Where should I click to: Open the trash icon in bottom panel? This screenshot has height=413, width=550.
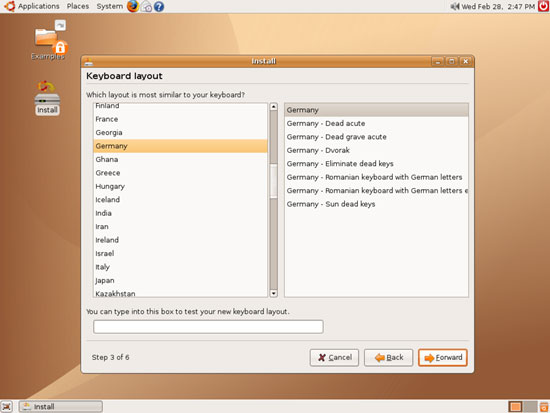click(544, 407)
